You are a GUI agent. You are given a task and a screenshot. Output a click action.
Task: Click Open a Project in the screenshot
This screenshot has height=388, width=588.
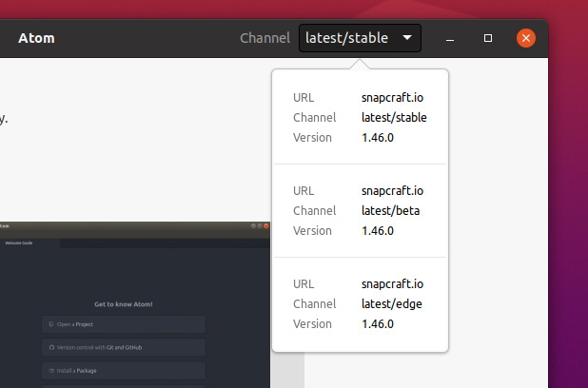point(124,324)
